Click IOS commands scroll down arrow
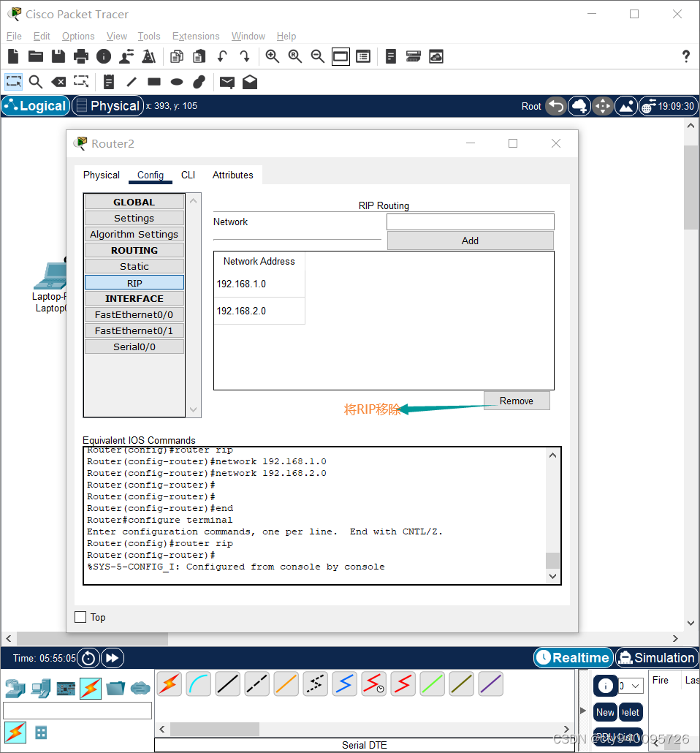This screenshot has height=753, width=700. click(x=552, y=576)
